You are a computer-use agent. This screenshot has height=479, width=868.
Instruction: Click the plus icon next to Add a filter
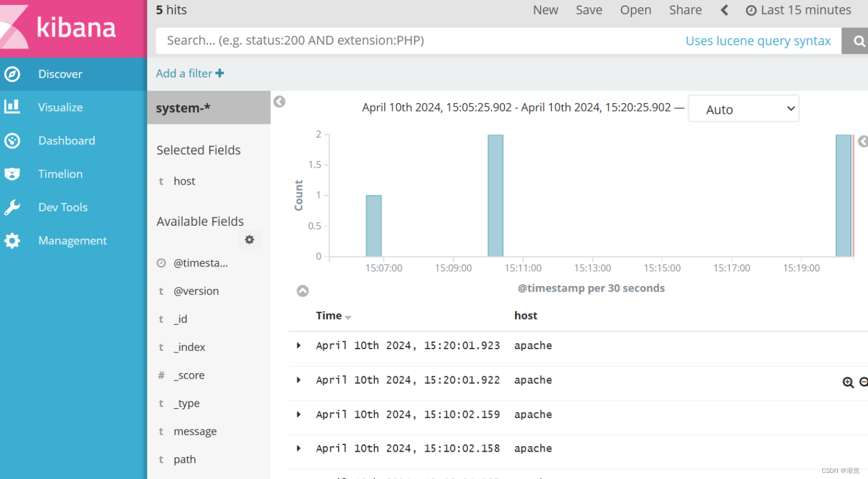220,73
